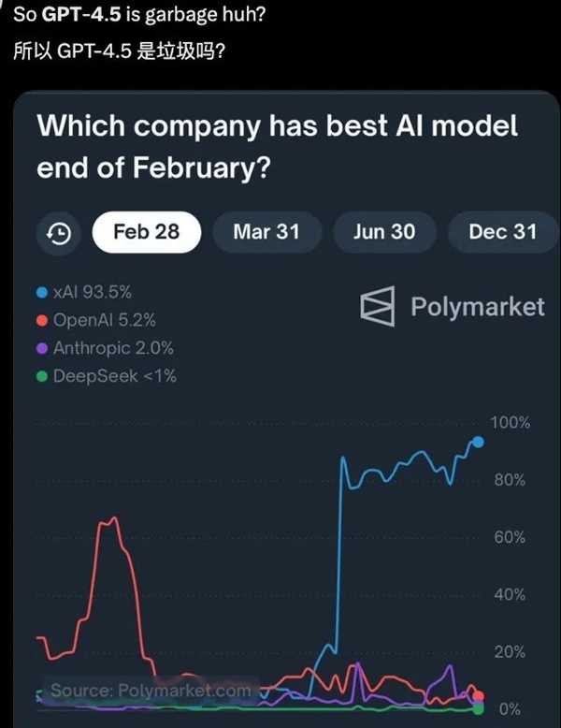Screen dimensions: 561x728
Task: Click the red endpoint marker on the chart
Action: (x=479, y=695)
